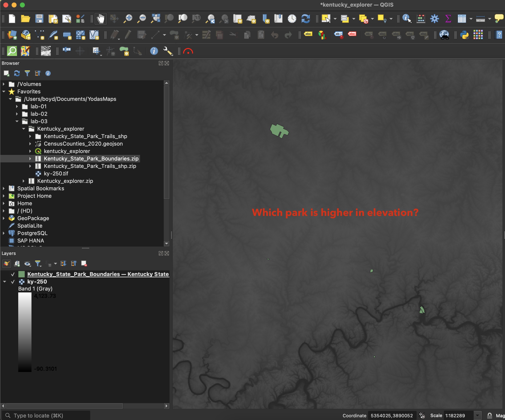Select PostgreSQL in Browser tree
505x420 pixels.
[32, 233]
